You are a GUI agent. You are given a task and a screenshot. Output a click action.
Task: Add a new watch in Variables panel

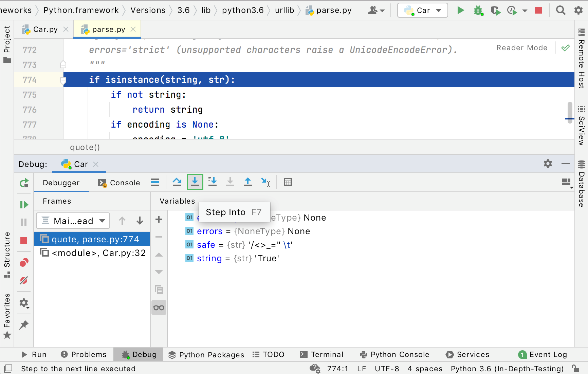[x=159, y=219]
